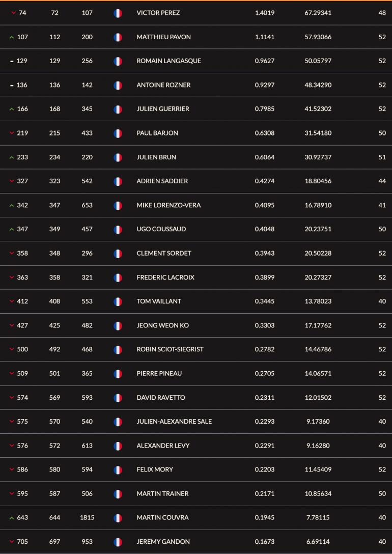Click the flag beside Martin Couvra
This screenshot has height=554, width=392.
click(118, 518)
